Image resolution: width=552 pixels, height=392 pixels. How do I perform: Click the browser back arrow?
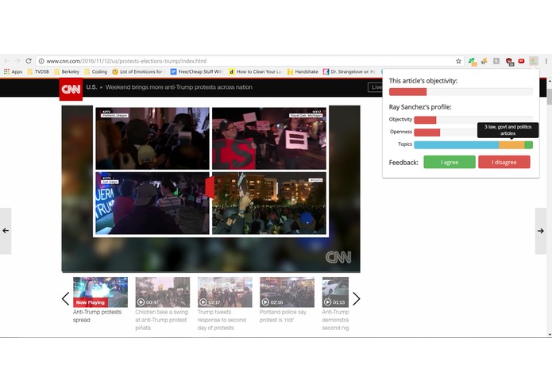coord(6,61)
